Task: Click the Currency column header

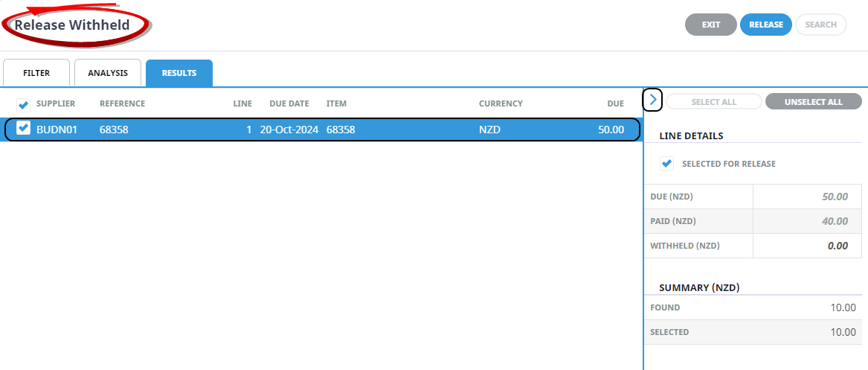Action: click(501, 103)
